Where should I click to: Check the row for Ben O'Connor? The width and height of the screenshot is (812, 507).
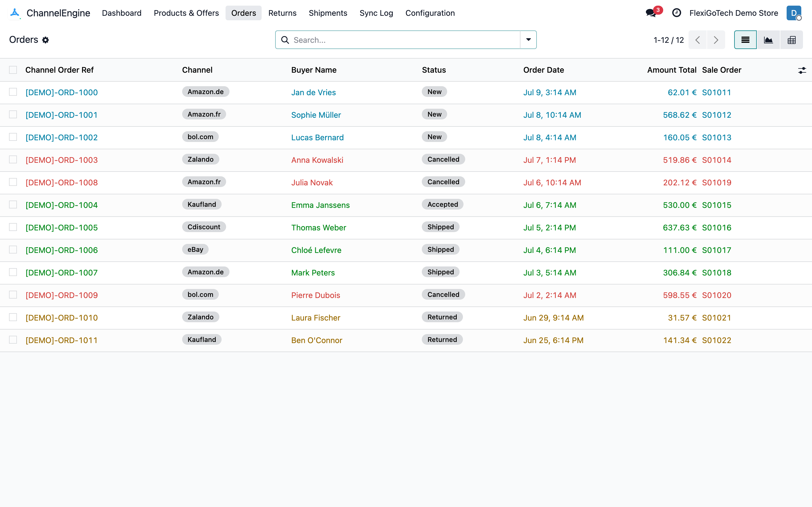tap(13, 340)
